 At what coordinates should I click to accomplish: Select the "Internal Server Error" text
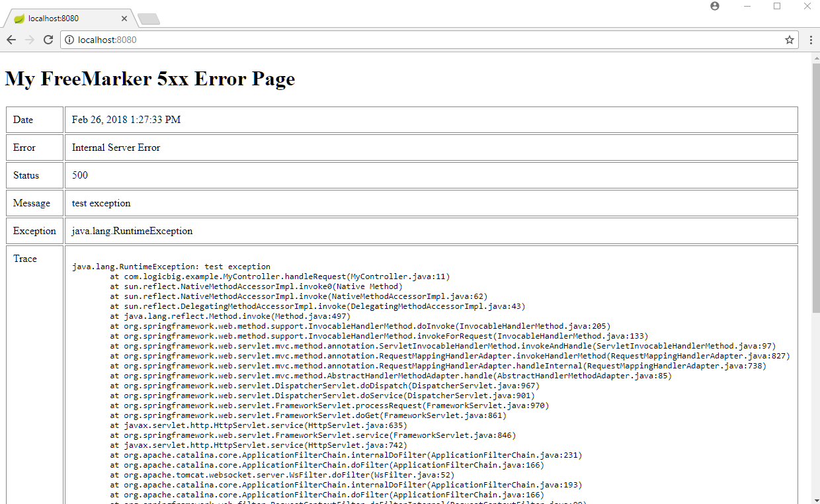(x=116, y=147)
